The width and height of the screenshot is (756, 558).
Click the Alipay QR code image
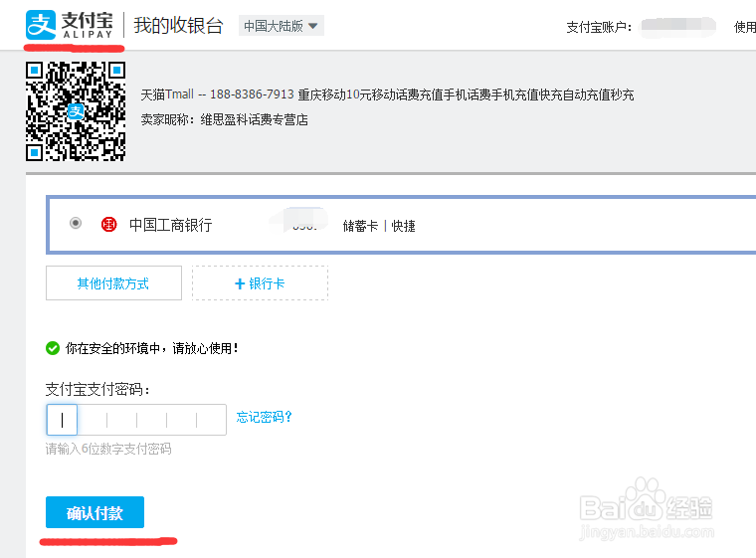click(x=76, y=111)
